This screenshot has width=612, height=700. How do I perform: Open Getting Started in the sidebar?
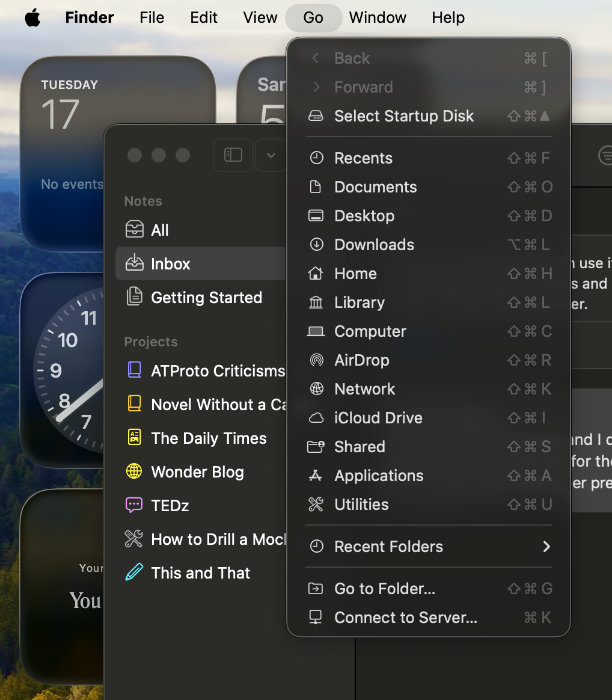[201, 297]
